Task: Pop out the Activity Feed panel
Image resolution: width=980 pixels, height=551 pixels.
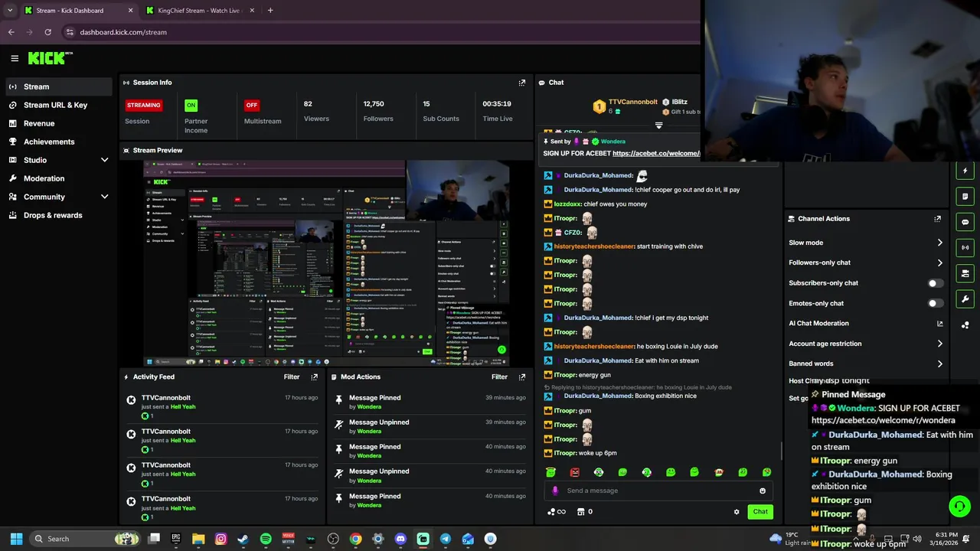Action: [x=314, y=377]
